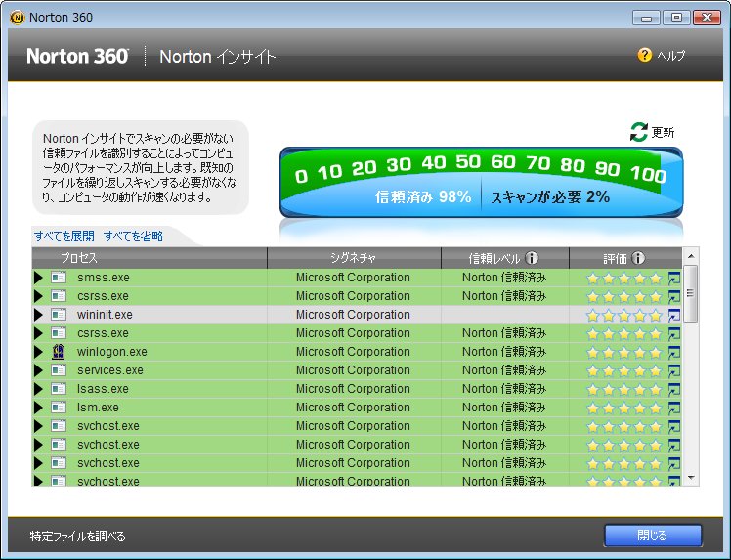Select the wininit.exe process name
The image size is (731, 560).
coord(105,315)
